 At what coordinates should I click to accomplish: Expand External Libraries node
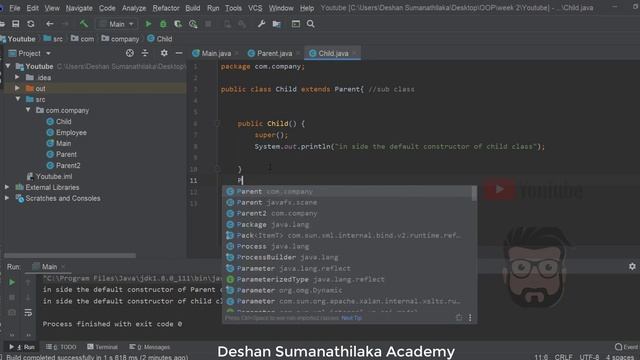click(x=7, y=187)
